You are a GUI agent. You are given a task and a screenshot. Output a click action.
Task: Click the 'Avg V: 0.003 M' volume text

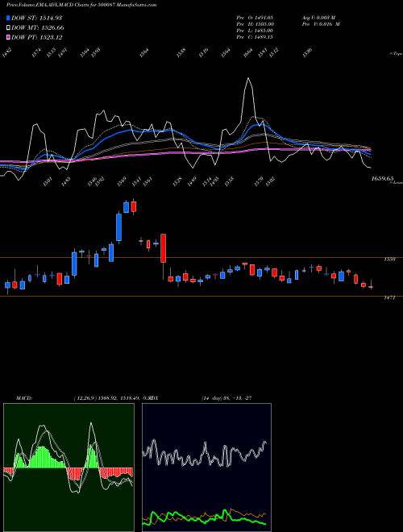click(x=318, y=17)
